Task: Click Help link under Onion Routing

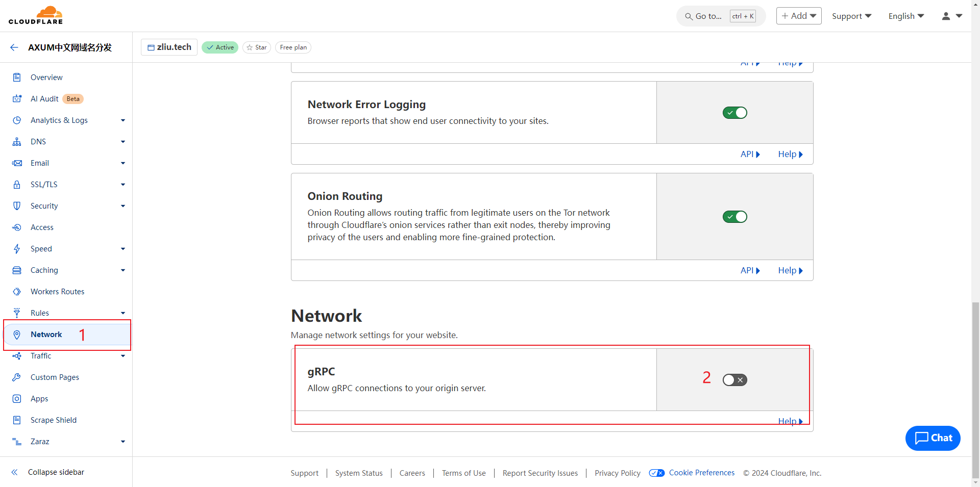Action: (x=790, y=270)
